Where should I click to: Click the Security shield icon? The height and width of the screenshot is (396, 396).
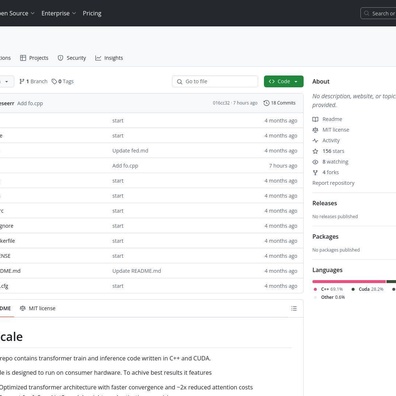(60, 58)
